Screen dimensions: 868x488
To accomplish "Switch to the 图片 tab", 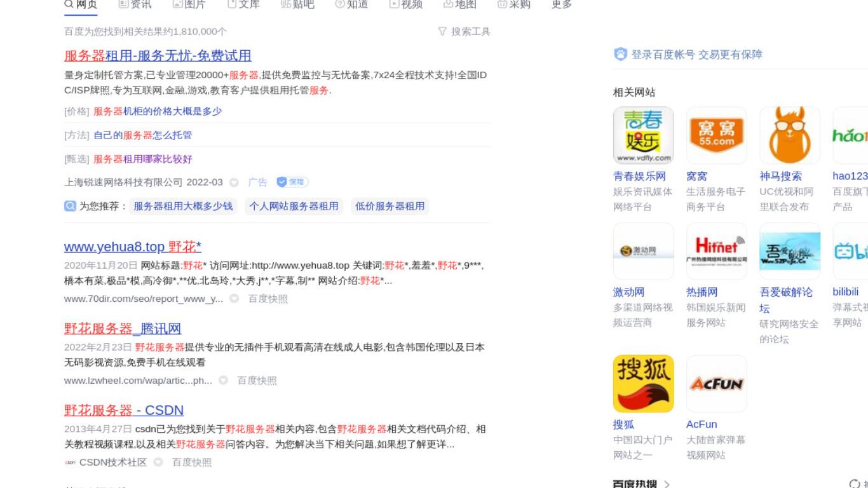I will (x=189, y=4).
